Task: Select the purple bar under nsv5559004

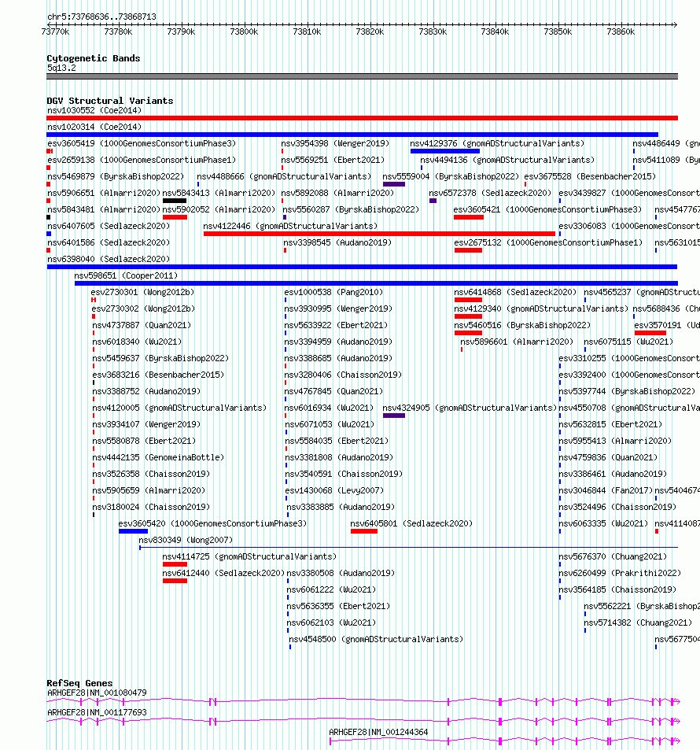Action: click(393, 184)
